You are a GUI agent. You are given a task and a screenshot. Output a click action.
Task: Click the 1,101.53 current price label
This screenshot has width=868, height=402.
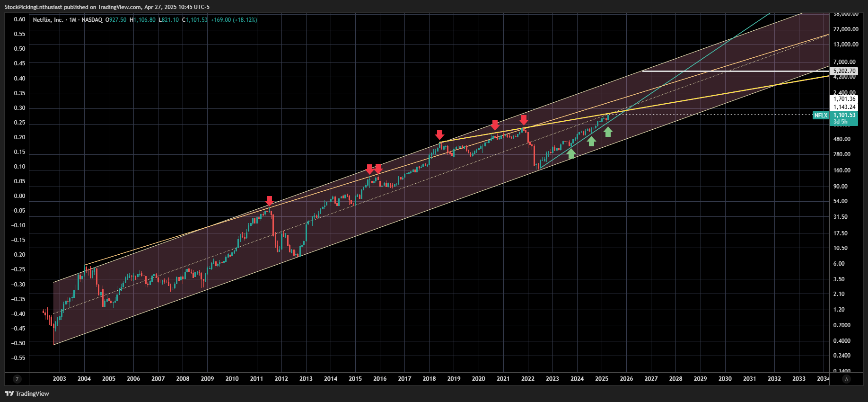pos(844,115)
